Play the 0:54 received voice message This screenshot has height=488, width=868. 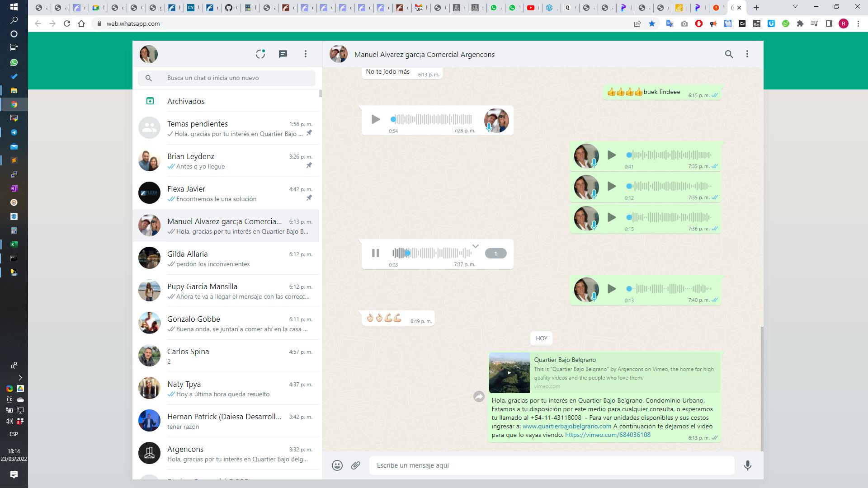click(376, 119)
